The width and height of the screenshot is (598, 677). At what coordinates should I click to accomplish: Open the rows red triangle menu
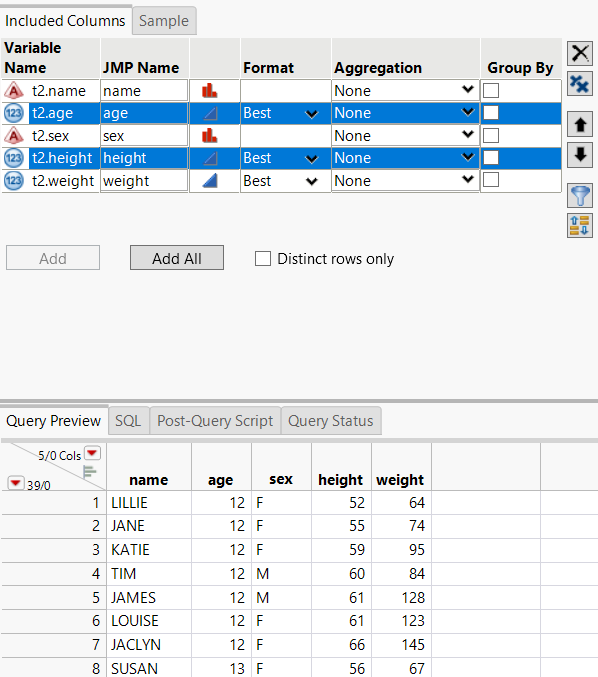pyautogui.click(x=16, y=483)
